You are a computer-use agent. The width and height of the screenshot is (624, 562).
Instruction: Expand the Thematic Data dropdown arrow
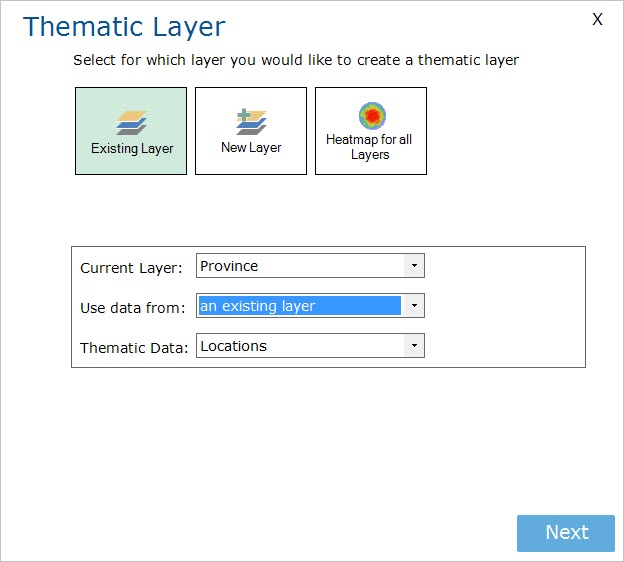pos(414,345)
